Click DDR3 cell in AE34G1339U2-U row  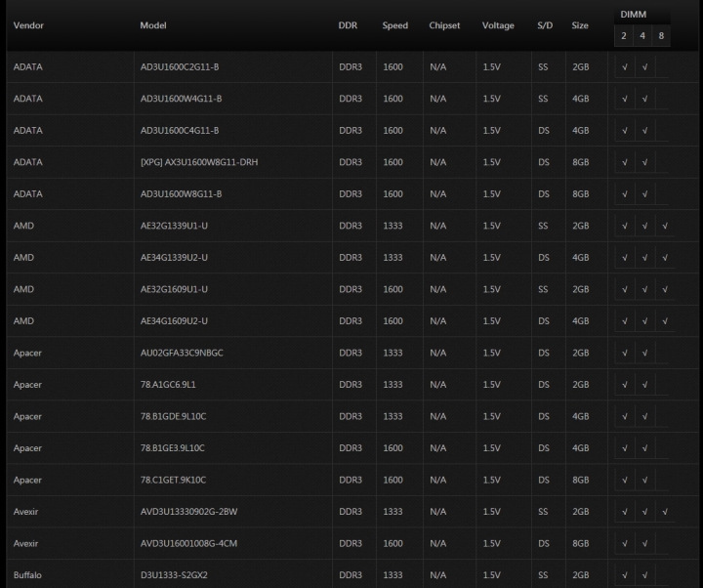[351, 258]
